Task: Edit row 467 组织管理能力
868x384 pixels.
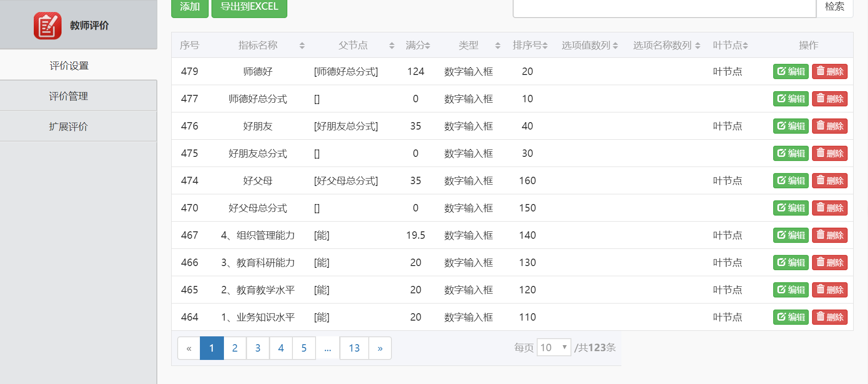Action: (790, 235)
